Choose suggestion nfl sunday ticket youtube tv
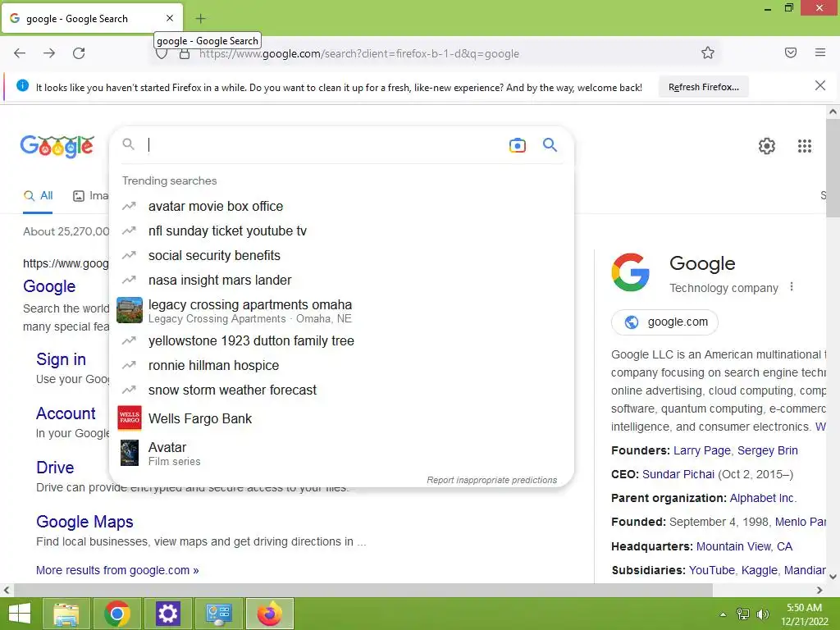 [x=341, y=231]
